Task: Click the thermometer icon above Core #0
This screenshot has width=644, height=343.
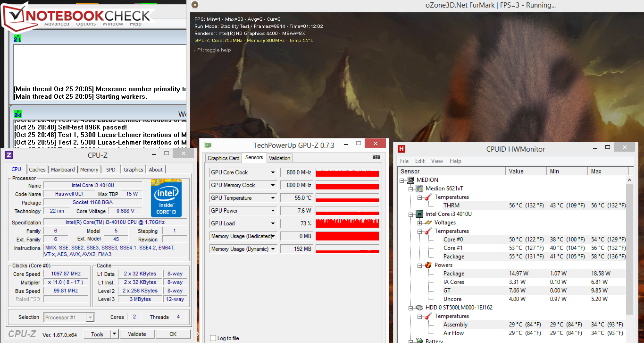Action: pyautogui.click(x=428, y=231)
